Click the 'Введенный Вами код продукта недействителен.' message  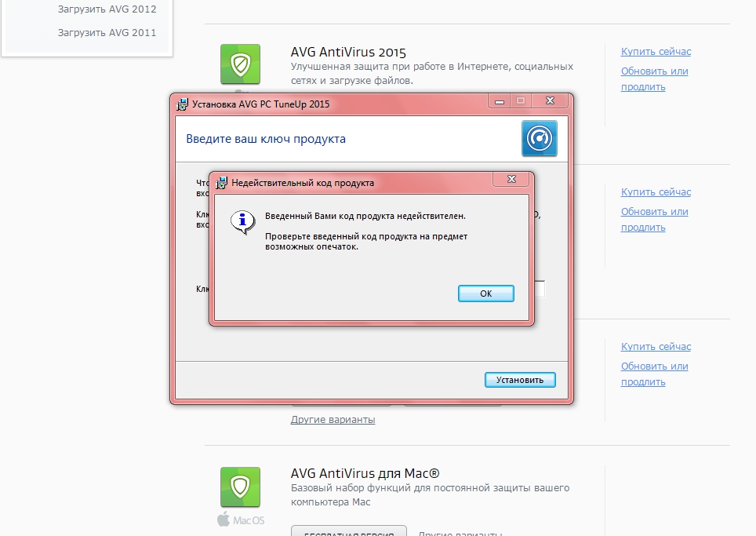[365, 216]
